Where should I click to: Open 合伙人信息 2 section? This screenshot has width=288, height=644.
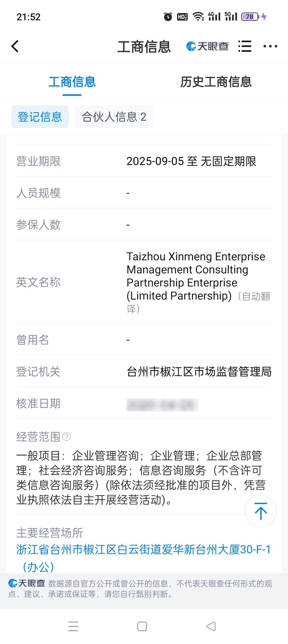114,117
